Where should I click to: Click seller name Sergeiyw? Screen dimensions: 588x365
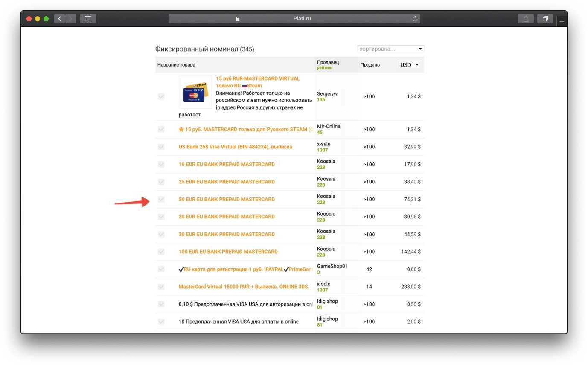(327, 93)
